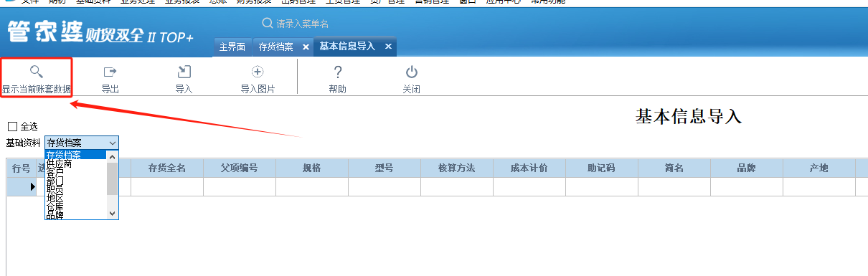Choose 存货档案 in the dropdown list

[x=75, y=154]
